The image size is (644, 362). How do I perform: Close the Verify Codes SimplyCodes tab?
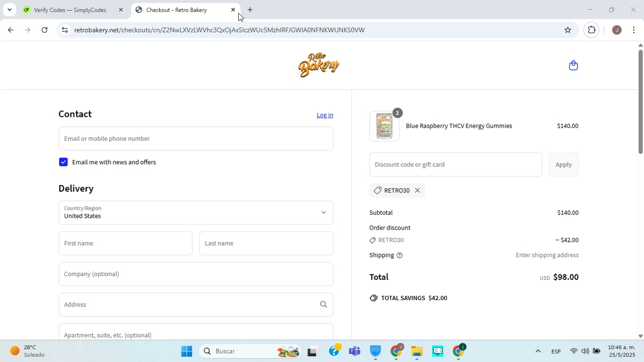121,9
